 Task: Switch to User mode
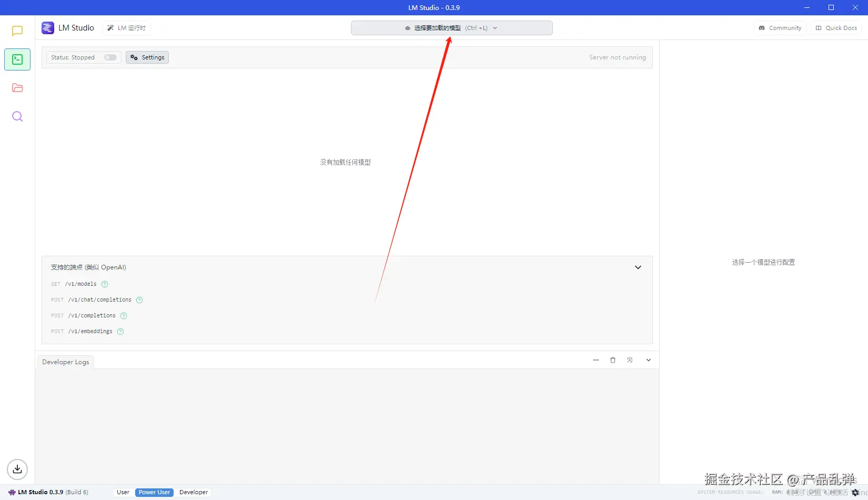[123, 493]
